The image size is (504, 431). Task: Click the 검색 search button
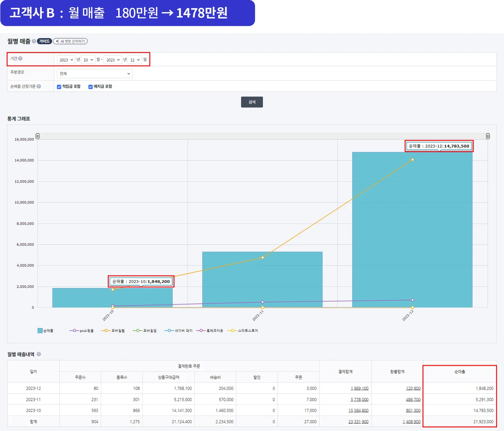[252, 102]
